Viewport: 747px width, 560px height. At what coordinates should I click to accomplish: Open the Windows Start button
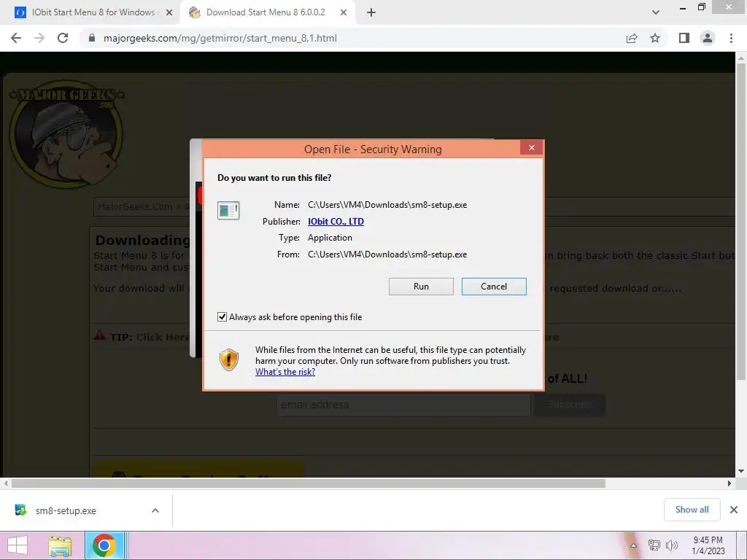tap(18, 545)
